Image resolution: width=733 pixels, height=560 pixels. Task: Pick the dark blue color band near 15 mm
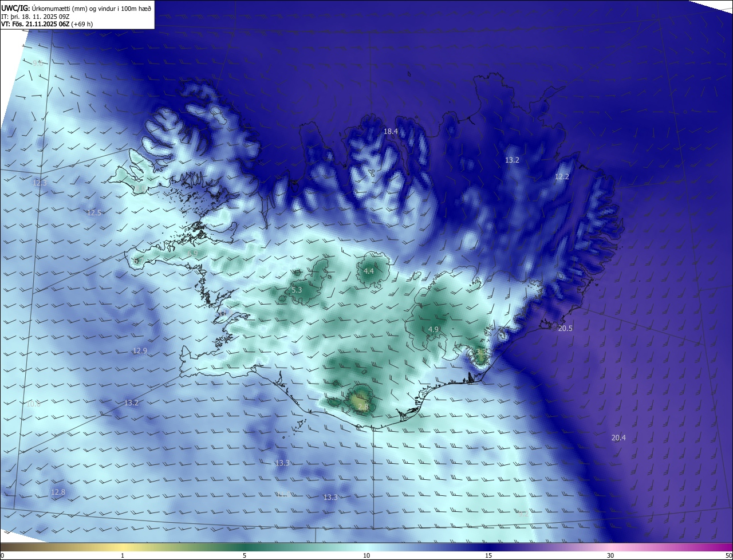pos(488,547)
